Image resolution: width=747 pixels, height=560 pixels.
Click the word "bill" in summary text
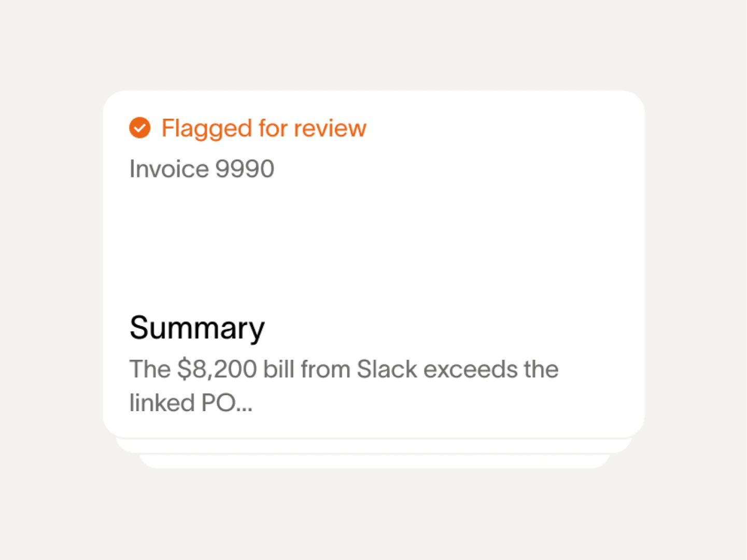279,369
